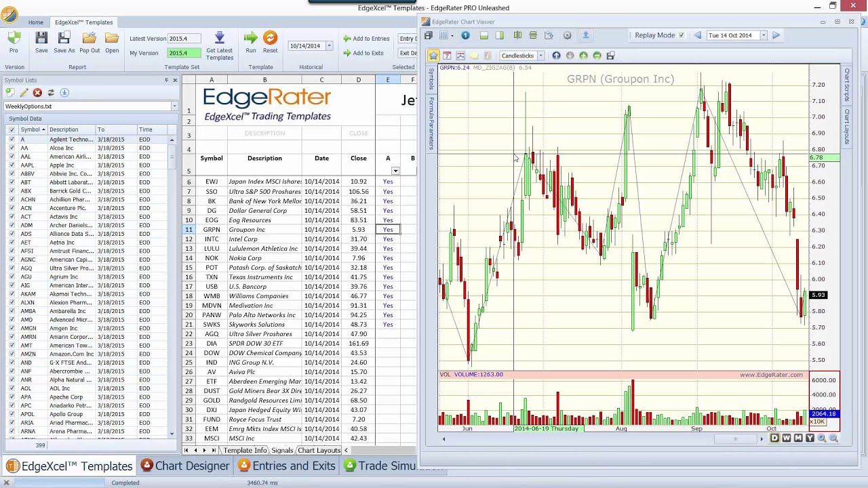Open the WeeklyOptions.txt symbol list dropdown
Screen dimensions: 868x488
pos(174,106)
